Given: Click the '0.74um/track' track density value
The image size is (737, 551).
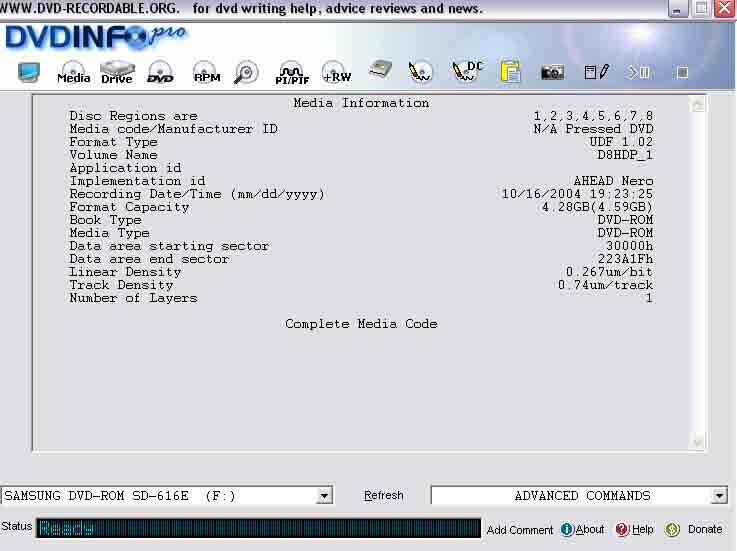Looking at the screenshot, I should 605,285.
